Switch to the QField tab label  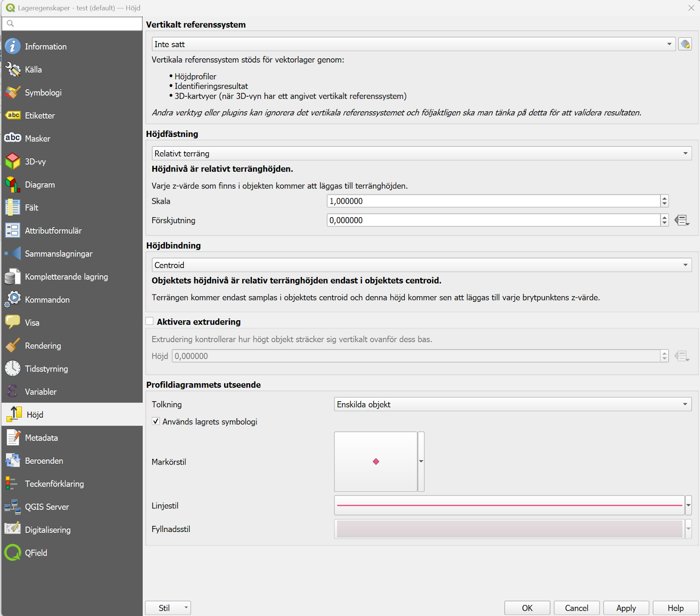(36, 553)
